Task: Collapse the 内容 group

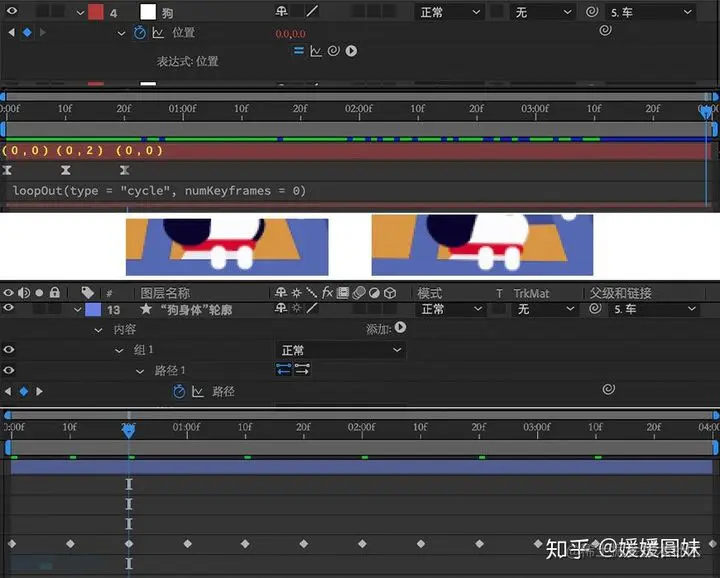Action: (x=98, y=331)
